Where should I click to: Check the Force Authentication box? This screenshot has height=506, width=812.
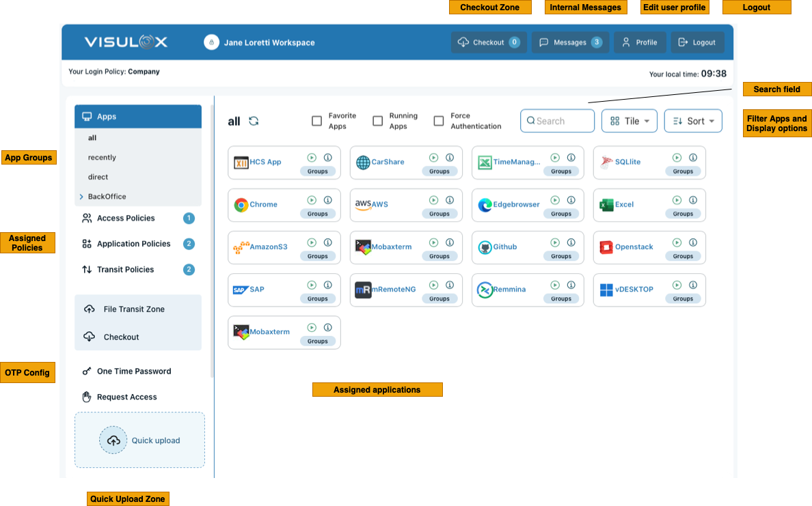(439, 121)
